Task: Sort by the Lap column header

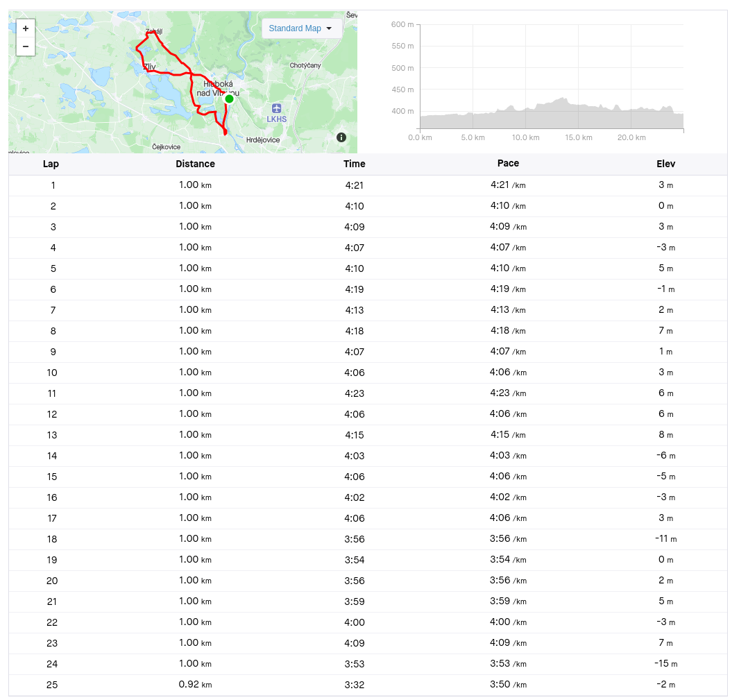Action: click(51, 164)
